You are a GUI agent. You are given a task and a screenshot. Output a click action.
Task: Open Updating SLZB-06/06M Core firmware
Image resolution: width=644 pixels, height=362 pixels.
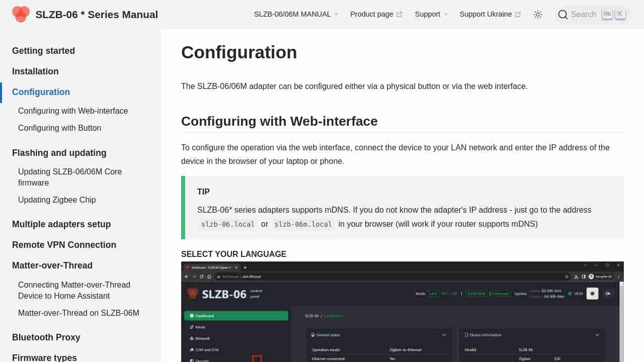tap(70, 177)
